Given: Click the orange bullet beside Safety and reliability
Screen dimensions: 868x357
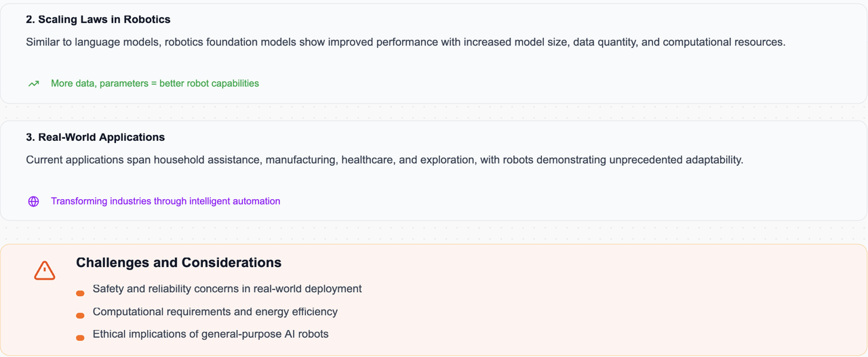Looking at the screenshot, I should point(80,293).
